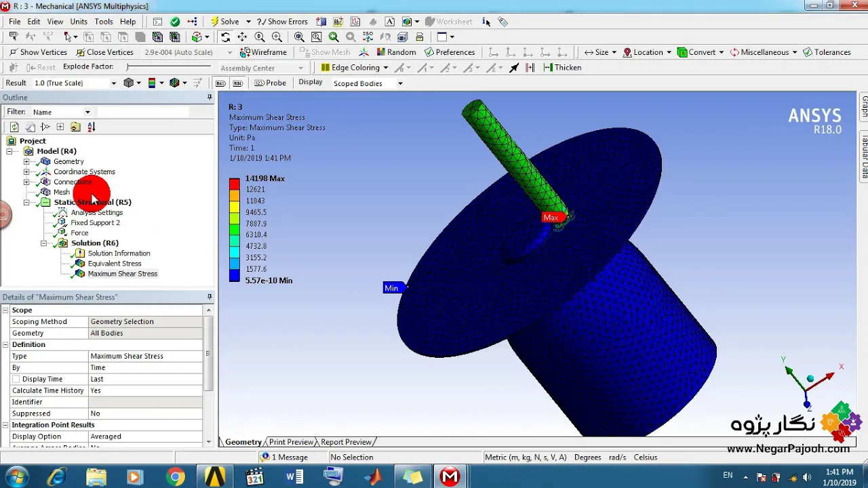Toggle Show Vertices option

(38, 52)
